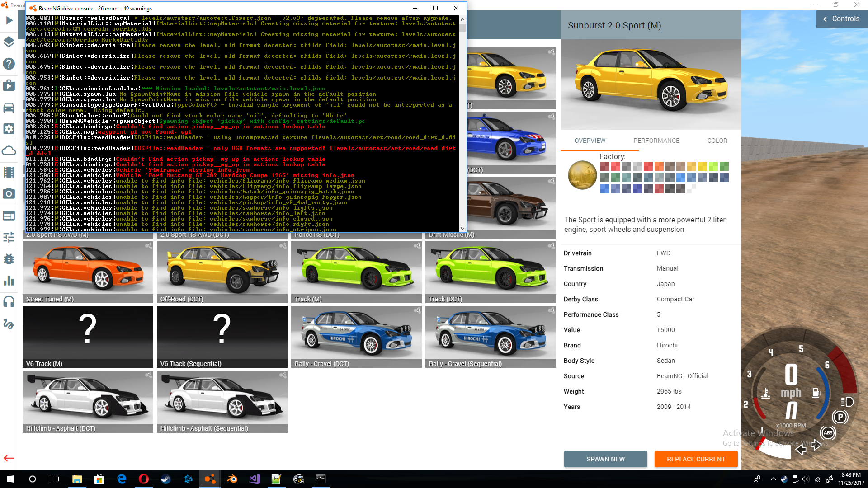Click console scrollbar down arrow

coord(462,229)
